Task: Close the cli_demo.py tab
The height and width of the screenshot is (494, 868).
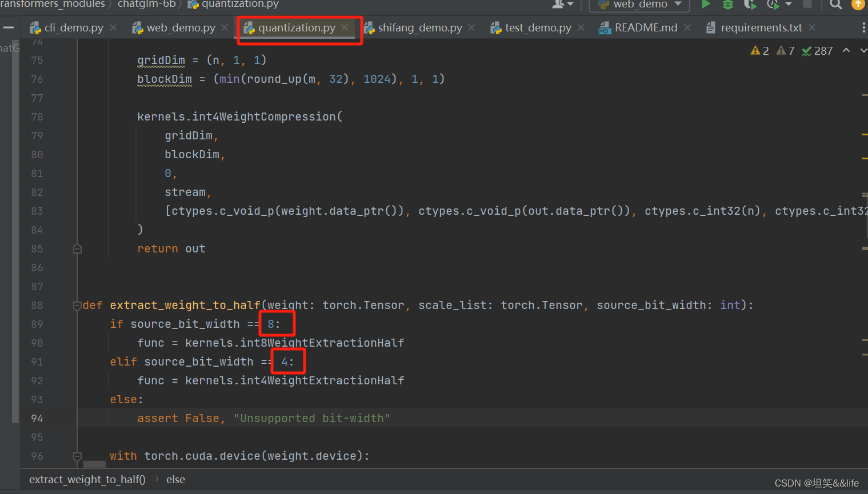Action: click(x=113, y=27)
